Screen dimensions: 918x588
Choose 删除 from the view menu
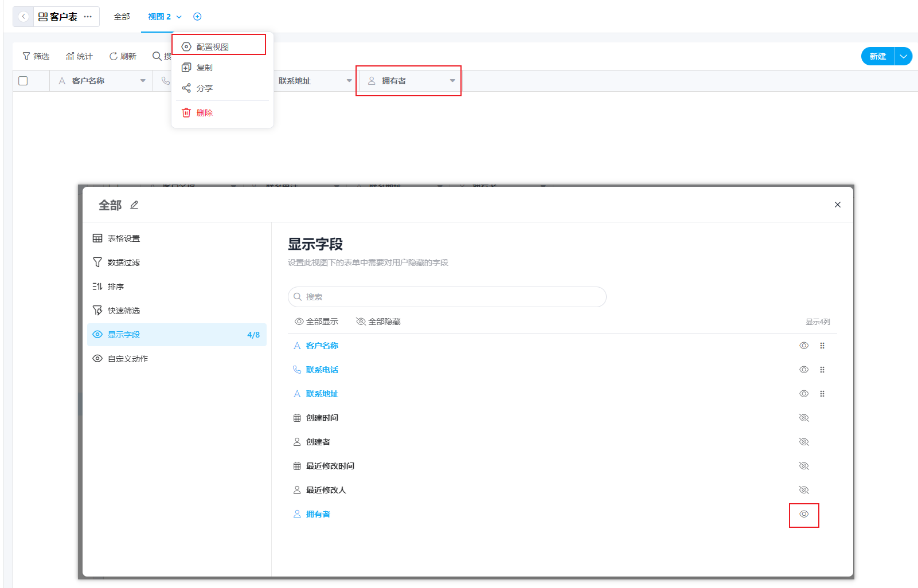pyautogui.click(x=222, y=113)
